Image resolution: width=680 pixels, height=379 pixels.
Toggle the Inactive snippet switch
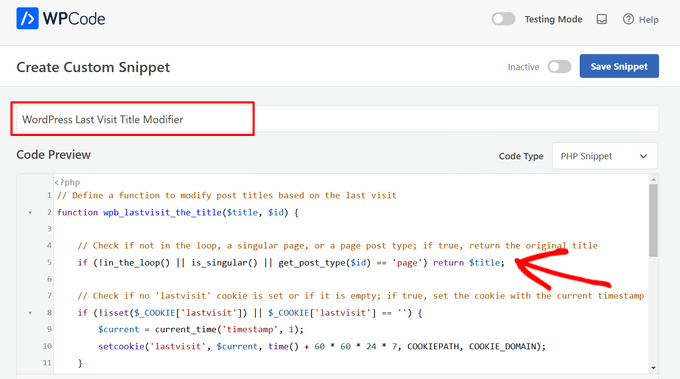[x=559, y=67]
